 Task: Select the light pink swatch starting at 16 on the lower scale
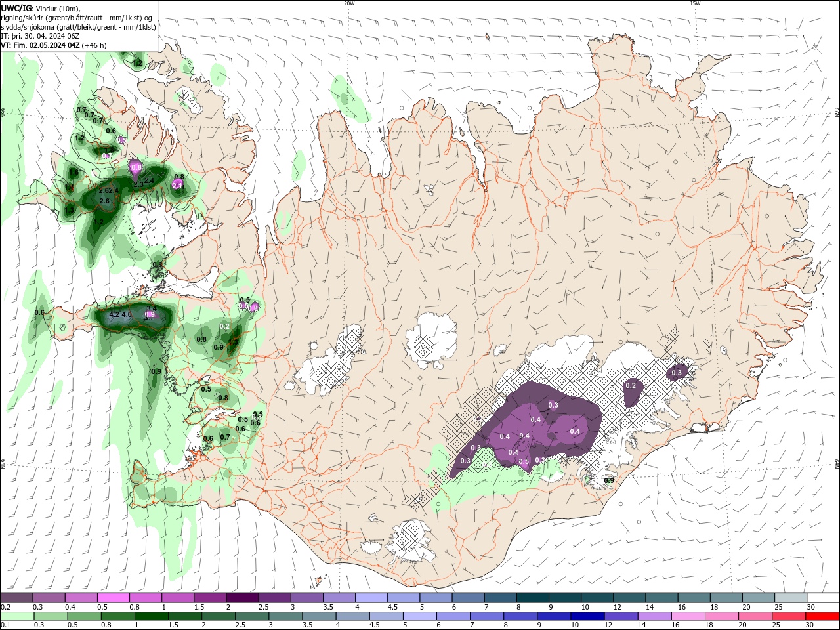[688, 616]
